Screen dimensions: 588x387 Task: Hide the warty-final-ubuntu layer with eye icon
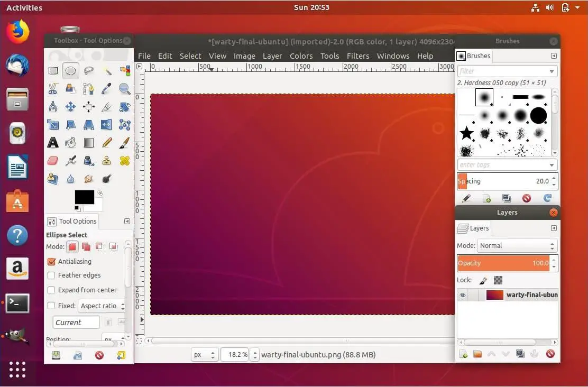[x=462, y=295]
